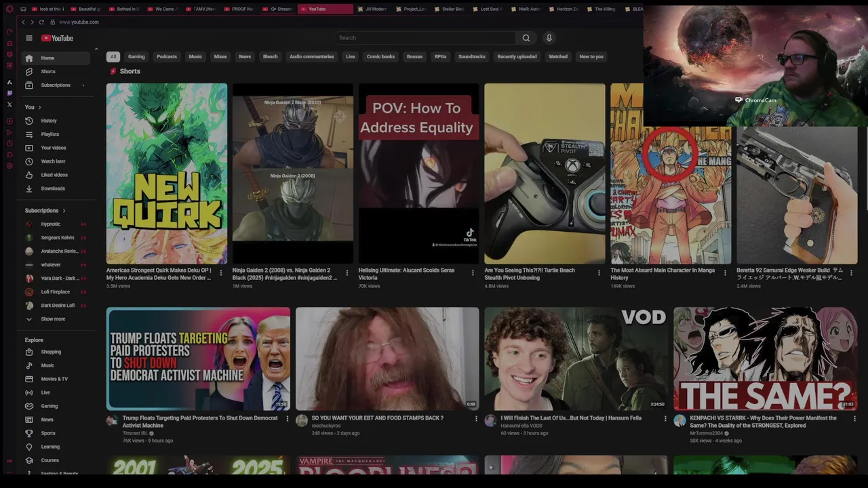This screenshot has width=868, height=488.
Task: Open Courses under Explore
Action: tap(56, 460)
